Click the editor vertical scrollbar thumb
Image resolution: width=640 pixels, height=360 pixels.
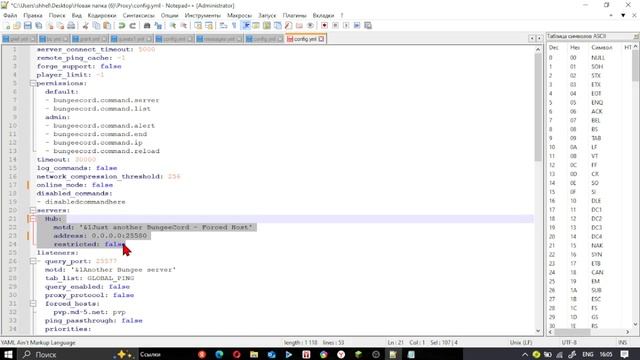538,108
